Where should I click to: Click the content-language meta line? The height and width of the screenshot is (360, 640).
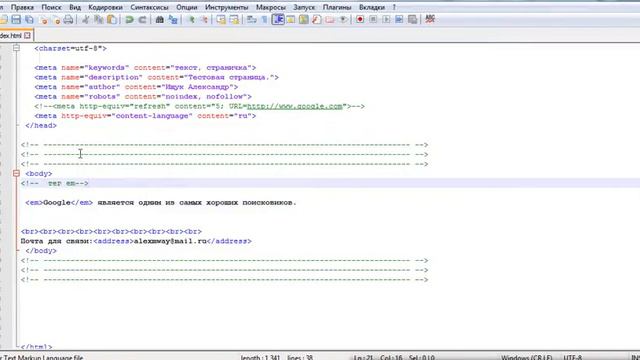[145, 116]
